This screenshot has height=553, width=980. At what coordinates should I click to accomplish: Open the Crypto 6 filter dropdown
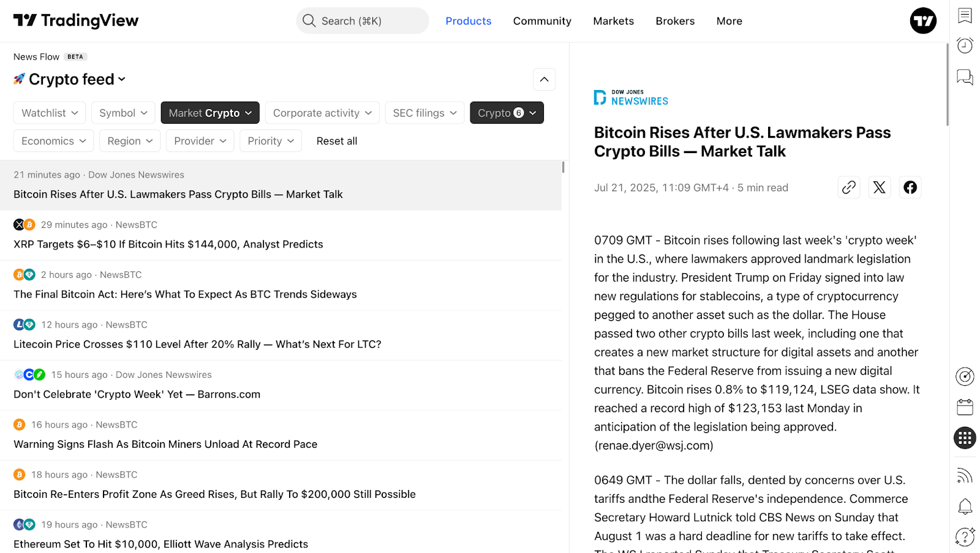pyautogui.click(x=507, y=113)
